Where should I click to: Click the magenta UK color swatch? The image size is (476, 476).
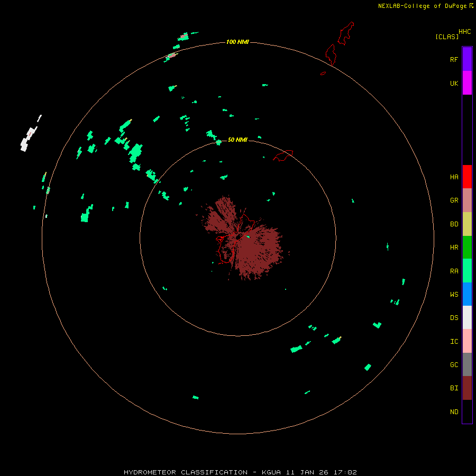click(x=467, y=83)
